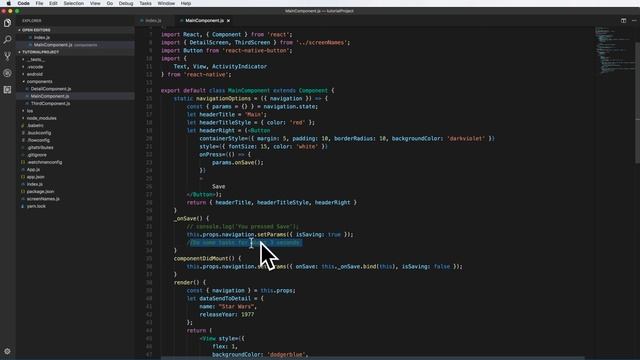
Task: Expand the __tests__ folder
Action: click(36, 60)
